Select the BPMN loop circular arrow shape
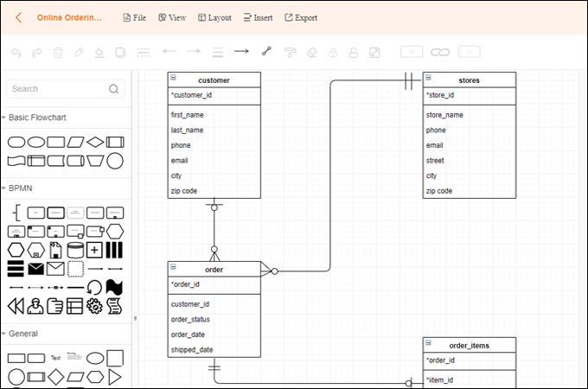 94,288
